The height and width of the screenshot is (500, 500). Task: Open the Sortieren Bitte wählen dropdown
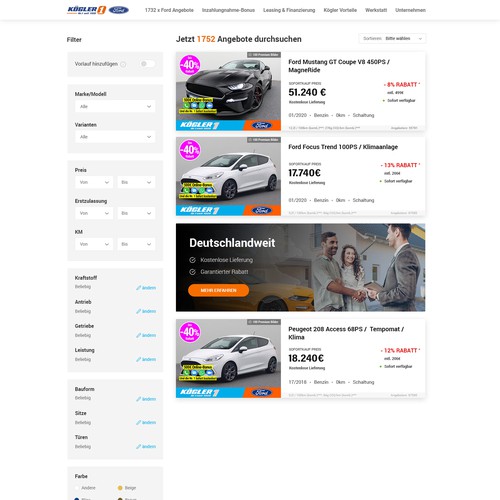pyautogui.click(x=392, y=39)
